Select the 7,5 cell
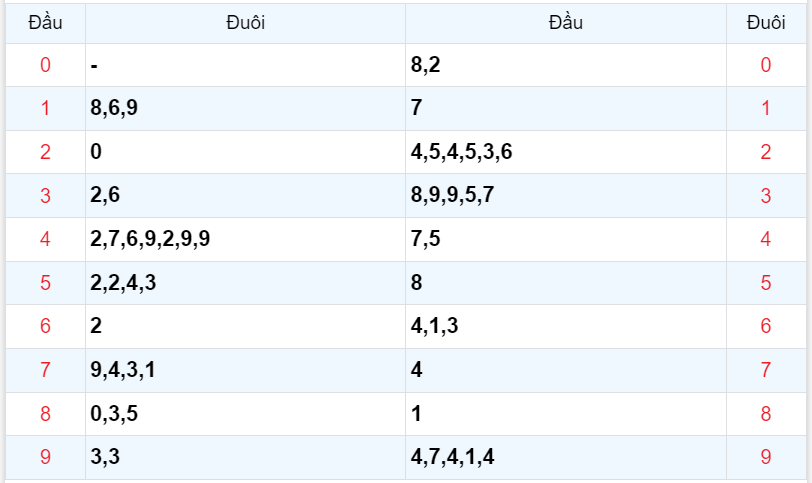This screenshot has width=812, height=483. pos(565,239)
